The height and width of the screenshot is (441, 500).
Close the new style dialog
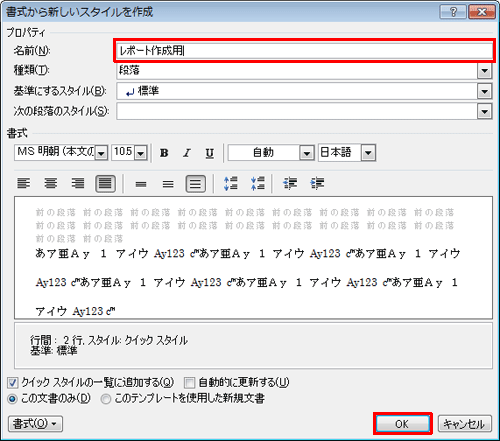[481, 12]
